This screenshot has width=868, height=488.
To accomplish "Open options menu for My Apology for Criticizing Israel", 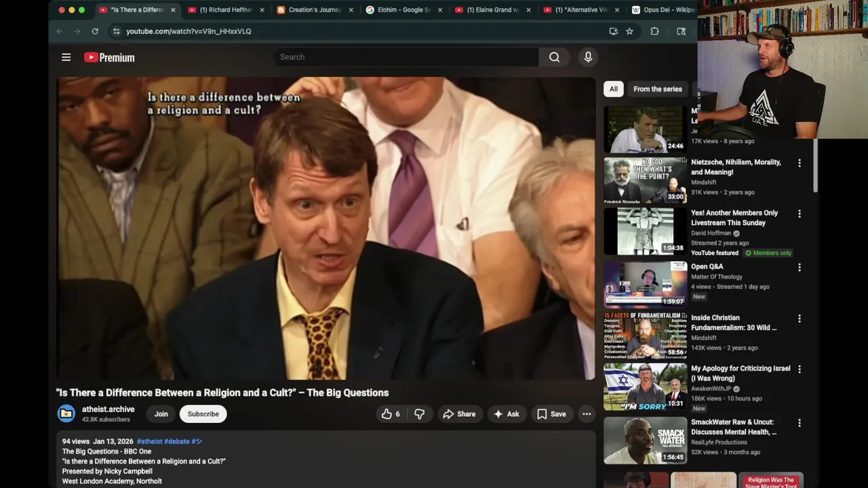I will pos(799,369).
